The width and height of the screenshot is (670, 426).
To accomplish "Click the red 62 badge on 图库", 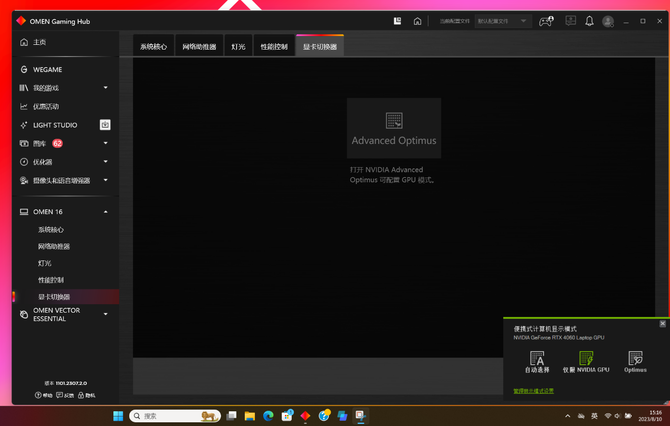I will coord(57,143).
